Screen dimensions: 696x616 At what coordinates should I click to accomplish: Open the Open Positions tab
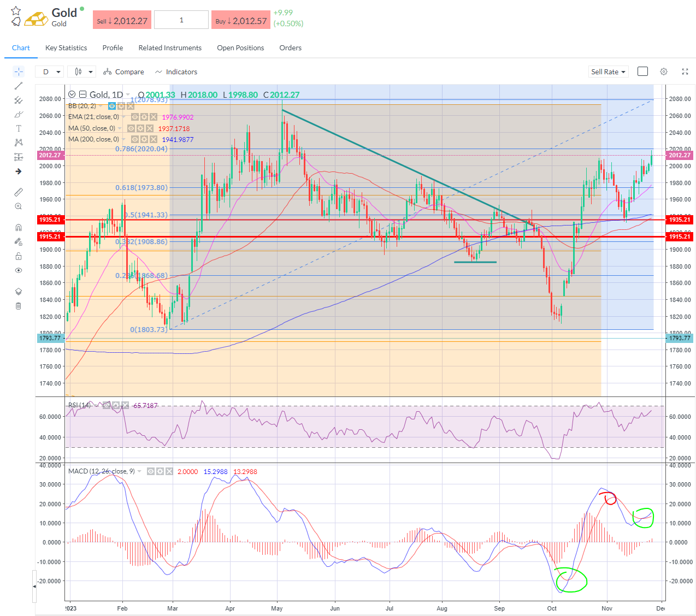(240, 48)
